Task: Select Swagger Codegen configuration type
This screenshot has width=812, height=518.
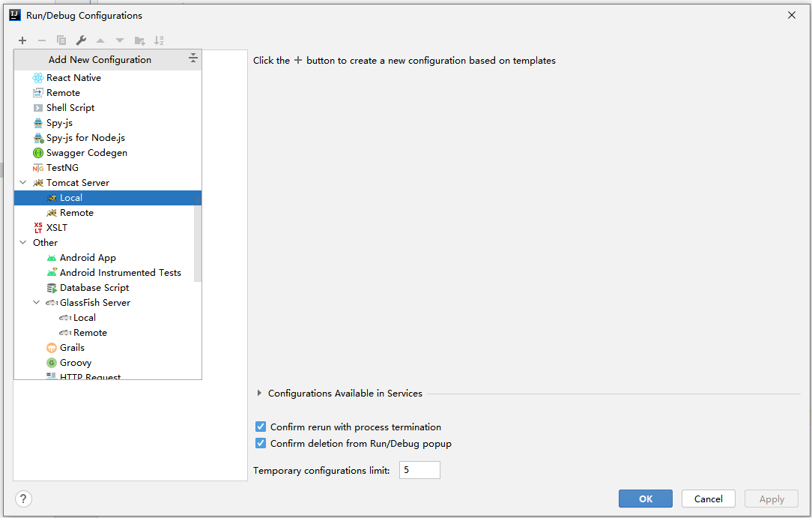Action: 108,153
